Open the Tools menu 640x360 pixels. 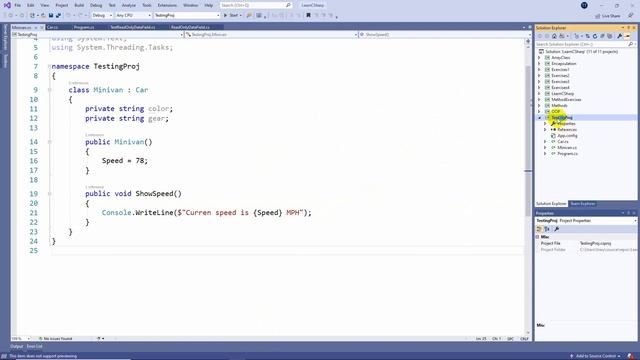pyautogui.click(x=147, y=5)
